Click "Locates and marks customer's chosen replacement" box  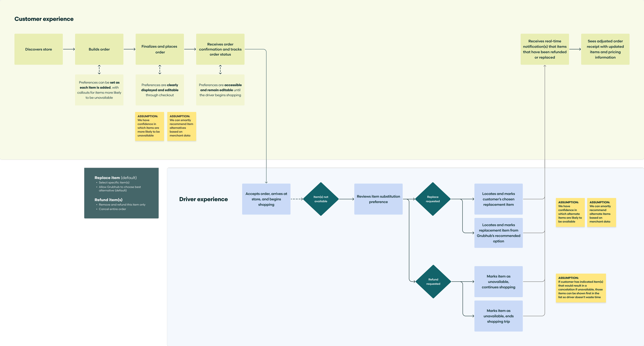pyautogui.click(x=498, y=199)
